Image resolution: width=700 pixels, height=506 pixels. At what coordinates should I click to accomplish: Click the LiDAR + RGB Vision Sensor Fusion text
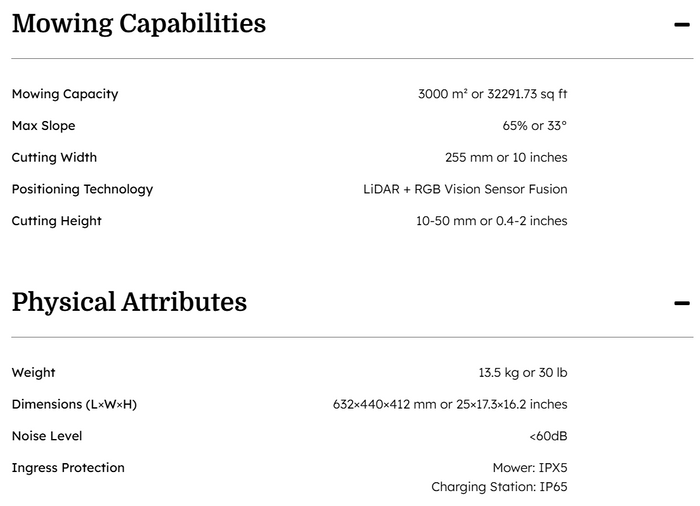(464, 189)
